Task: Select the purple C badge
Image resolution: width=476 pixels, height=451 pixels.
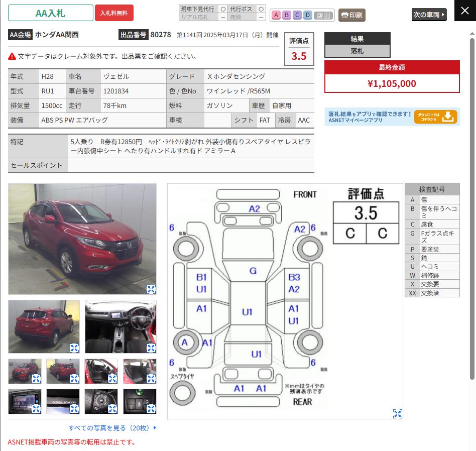Action: coord(297,15)
